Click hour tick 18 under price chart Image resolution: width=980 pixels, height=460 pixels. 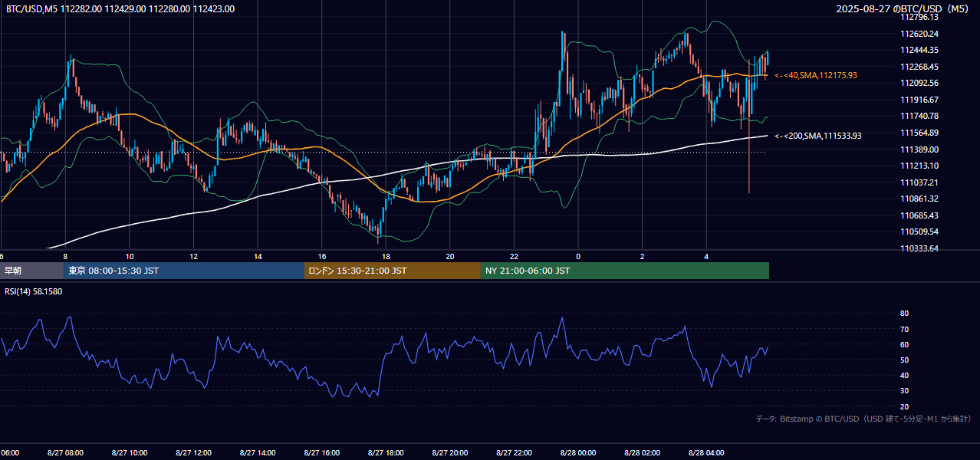click(386, 256)
